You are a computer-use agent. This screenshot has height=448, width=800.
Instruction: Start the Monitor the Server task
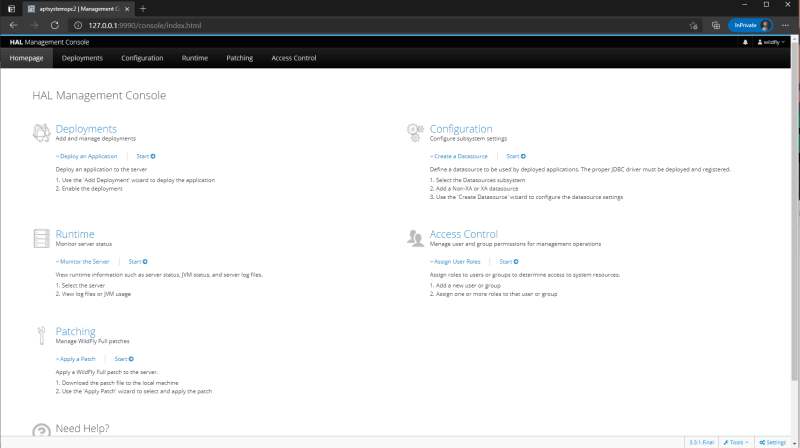click(138, 262)
